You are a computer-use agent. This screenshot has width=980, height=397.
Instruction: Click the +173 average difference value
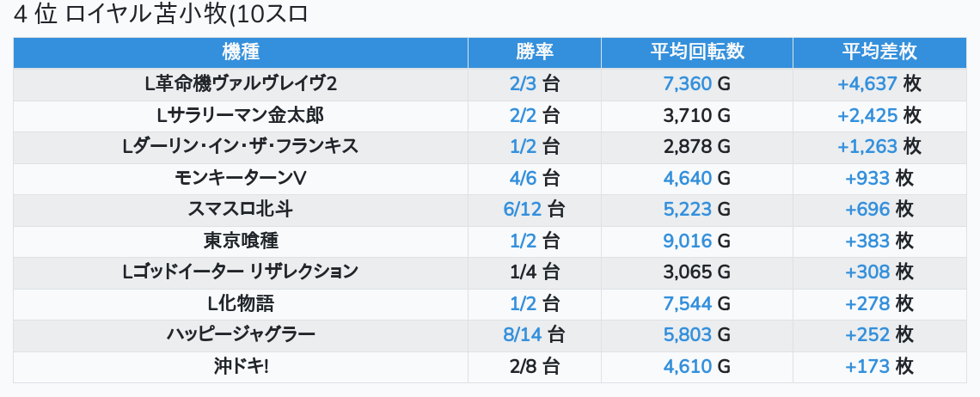tap(867, 366)
